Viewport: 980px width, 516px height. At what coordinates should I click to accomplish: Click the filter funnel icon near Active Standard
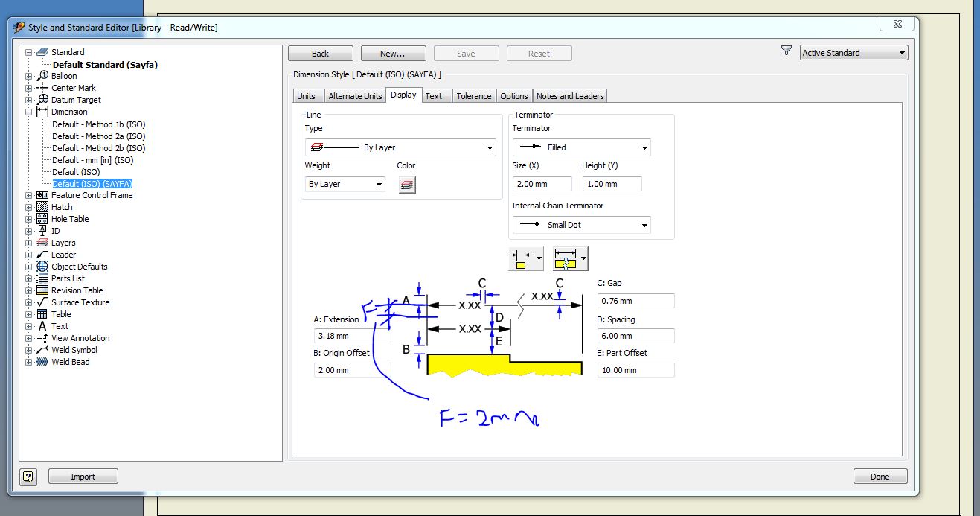pos(786,50)
